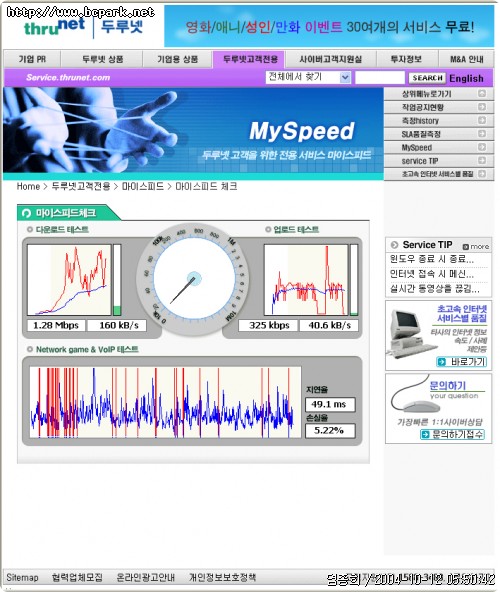Click the 160 kB/s download value

point(117,325)
